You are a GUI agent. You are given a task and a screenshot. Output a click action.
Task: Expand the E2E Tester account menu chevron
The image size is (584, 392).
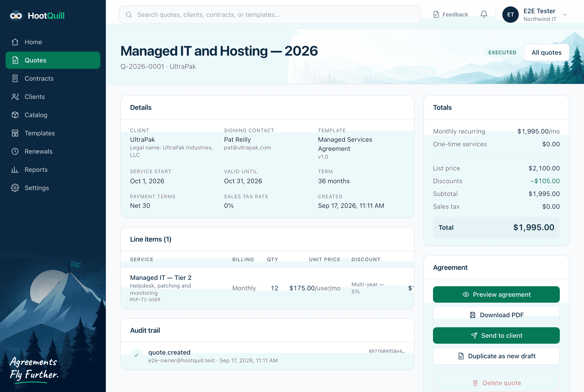(565, 15)
